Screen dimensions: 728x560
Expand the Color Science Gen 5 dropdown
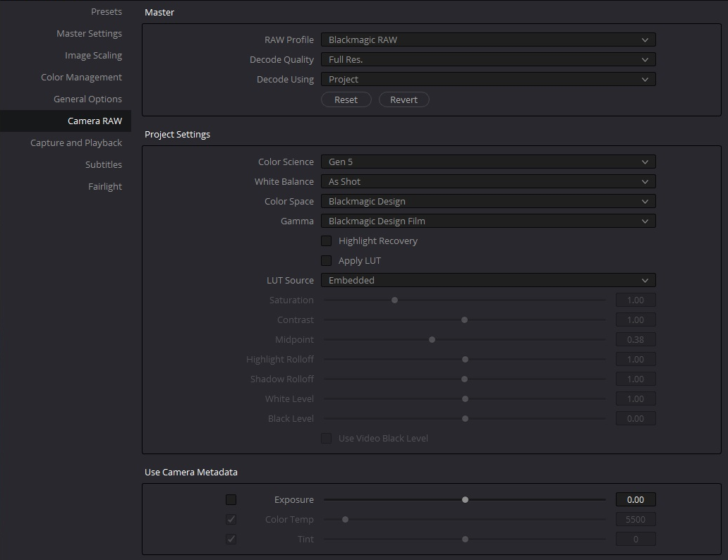click(x=488, y=162)
